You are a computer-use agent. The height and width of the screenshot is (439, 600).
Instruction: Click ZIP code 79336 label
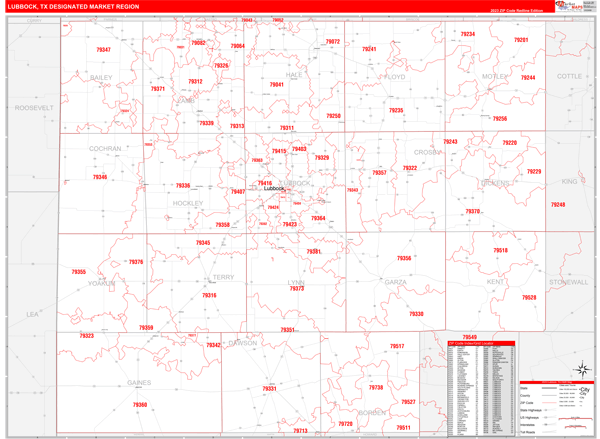(x=183, y=186)
